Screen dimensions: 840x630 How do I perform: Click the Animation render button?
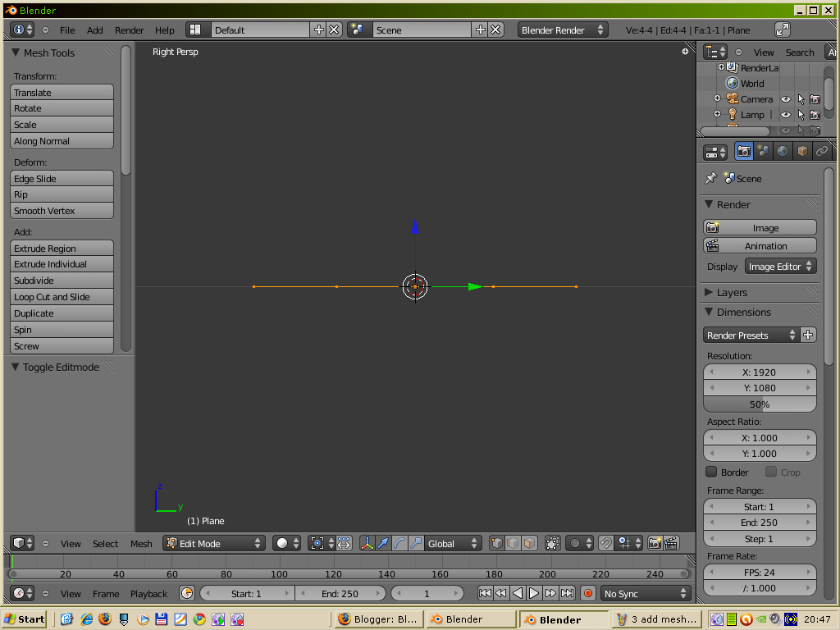tap(759, 245)
